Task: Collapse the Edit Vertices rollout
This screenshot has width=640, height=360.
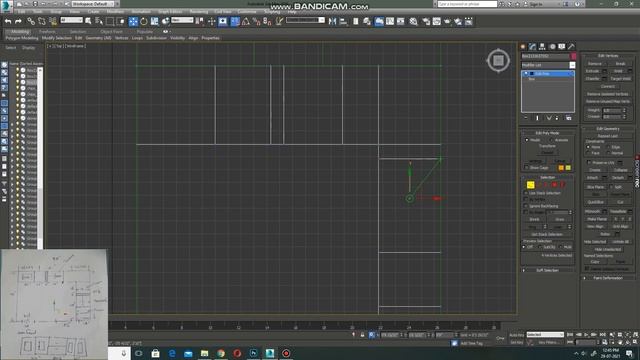Action: point(608,56)
